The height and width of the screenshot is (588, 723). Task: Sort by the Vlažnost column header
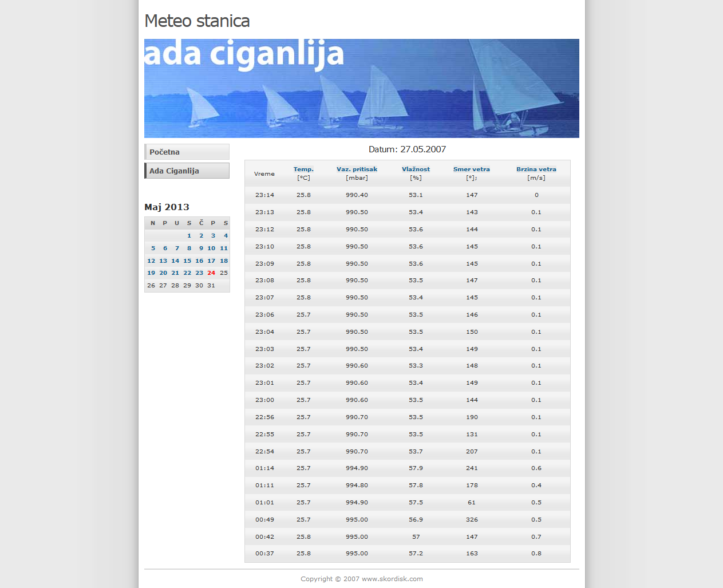[x=416, y=169]
